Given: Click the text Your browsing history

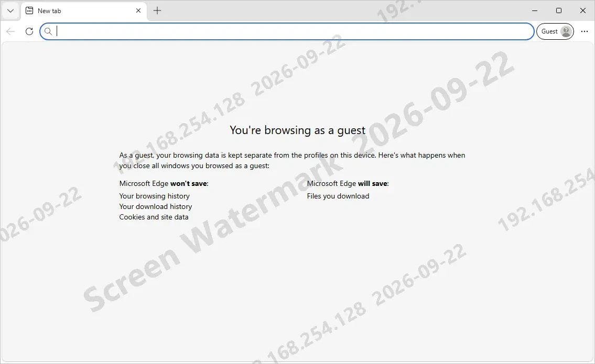Looking at the screenshot, I should coord(155,196).
